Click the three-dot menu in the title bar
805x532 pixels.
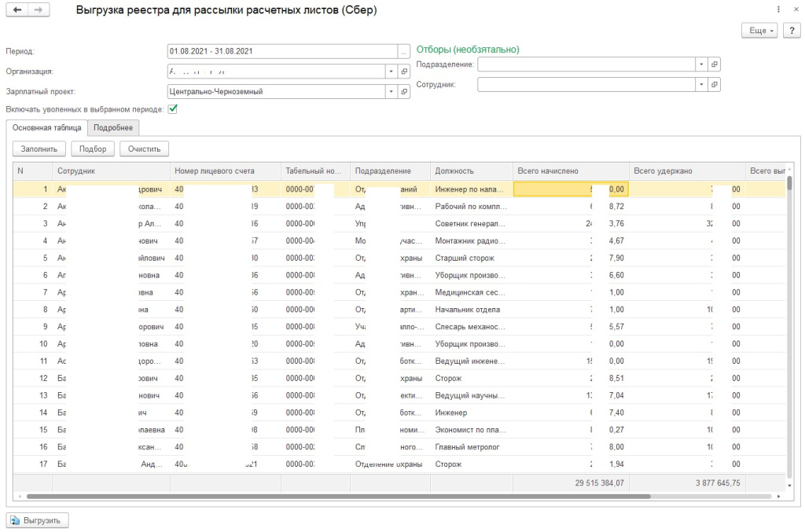pos(779,9)
